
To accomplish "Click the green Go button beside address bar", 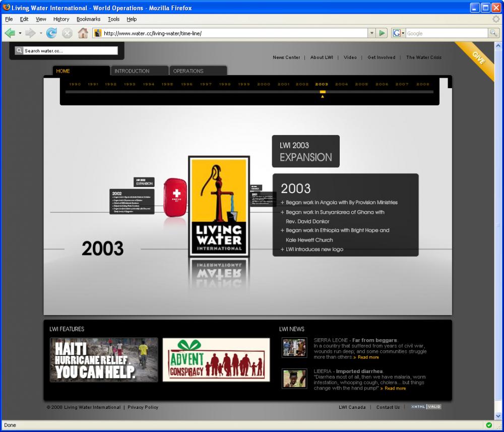I will pyautogui.click(x=382, y=33).
